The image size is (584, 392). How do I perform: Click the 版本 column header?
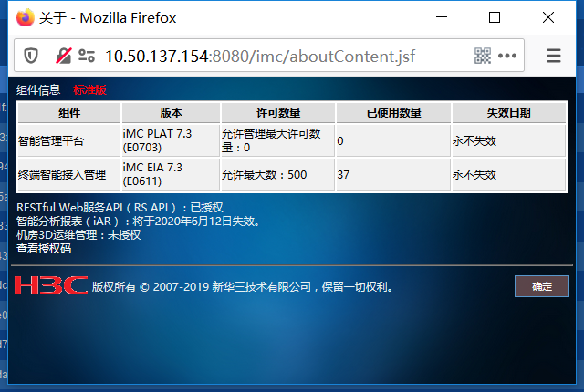tap(171, 113)
